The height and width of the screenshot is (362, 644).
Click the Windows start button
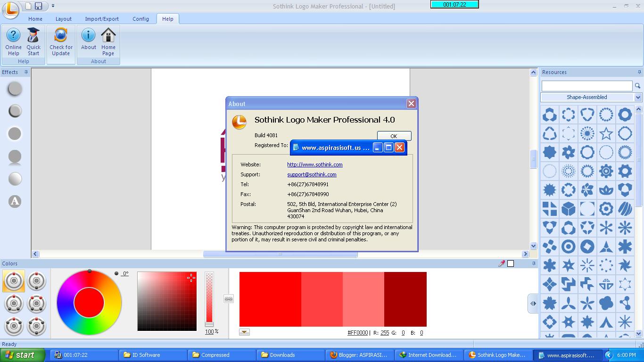tap(22, 355)
